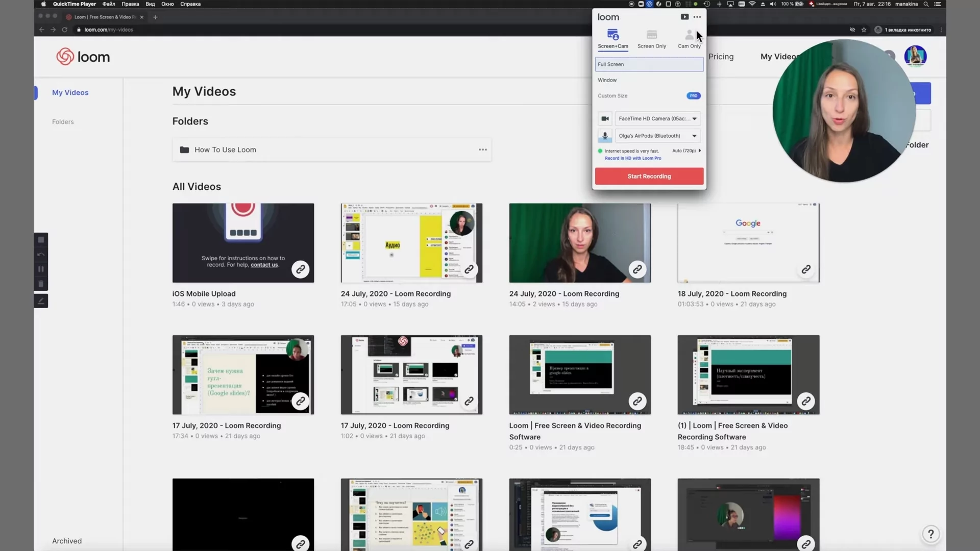Open QuickTime Player app menu

tap(75, 4)
